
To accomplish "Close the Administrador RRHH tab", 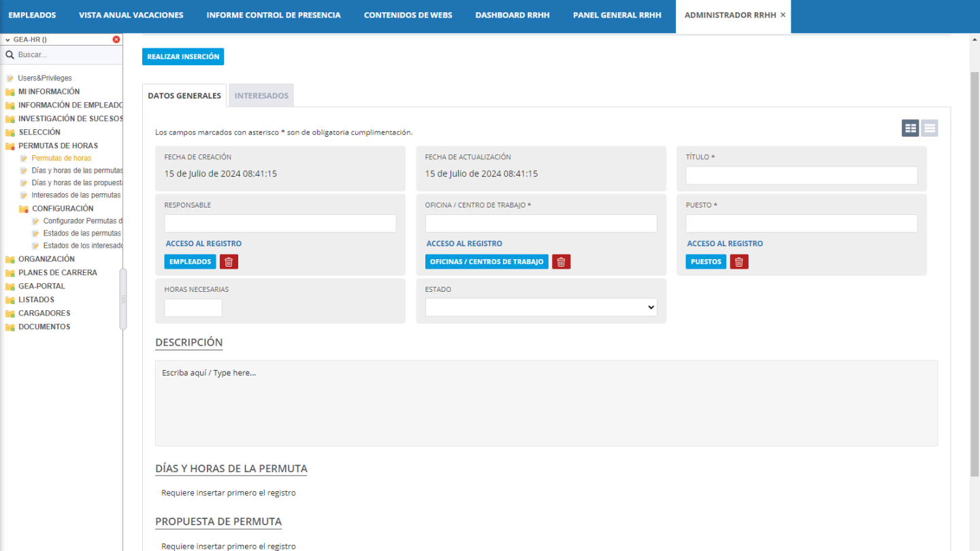I will 783,15.
